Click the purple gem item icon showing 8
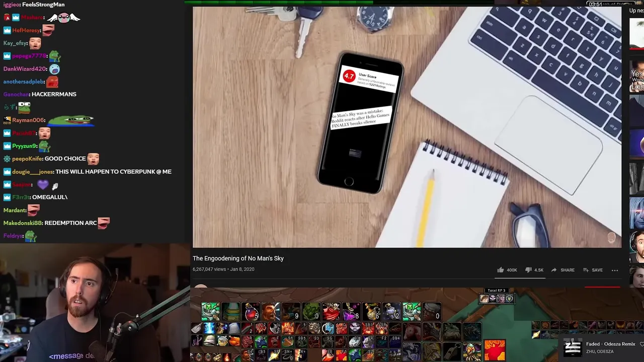This screenshot has height=362, width=644. click(352, 311)
